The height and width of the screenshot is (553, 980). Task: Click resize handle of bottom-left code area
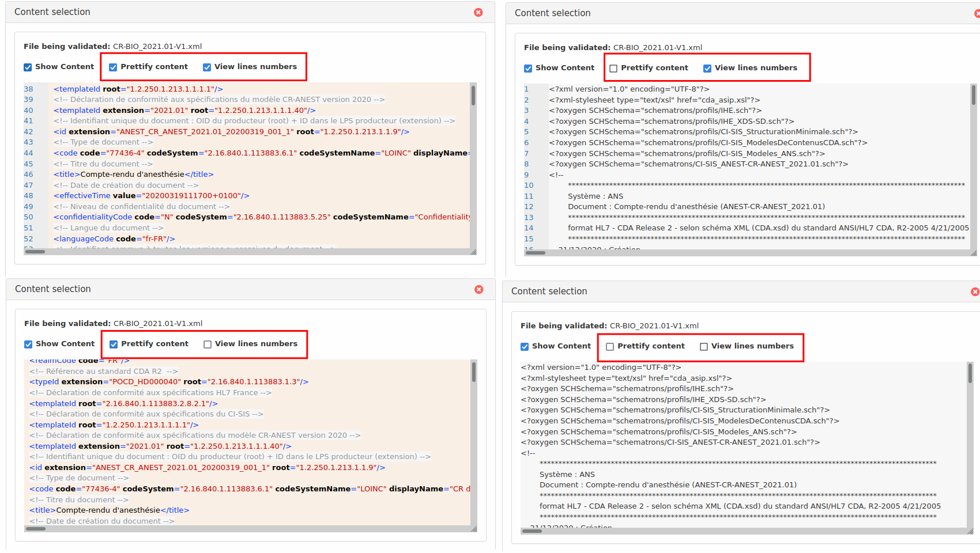point(473,529)
